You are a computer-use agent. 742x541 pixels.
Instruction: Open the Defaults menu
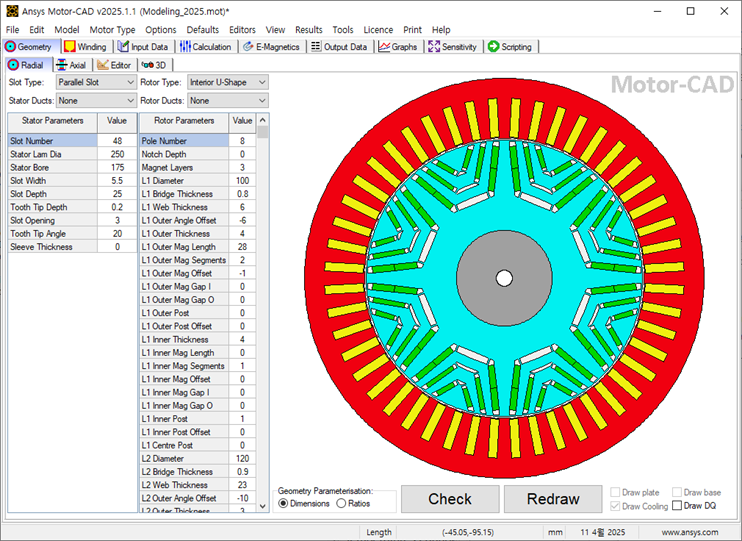(202, 30)
